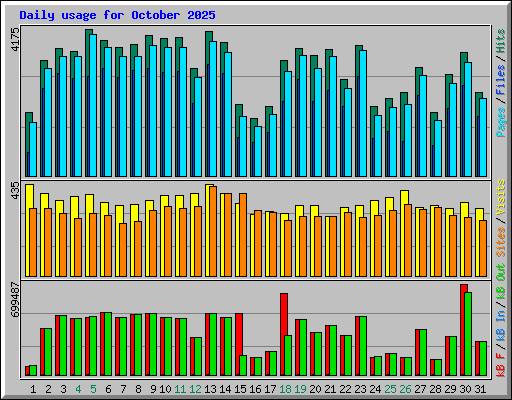Click the green kB Out bar above day 30

(468, 334)
